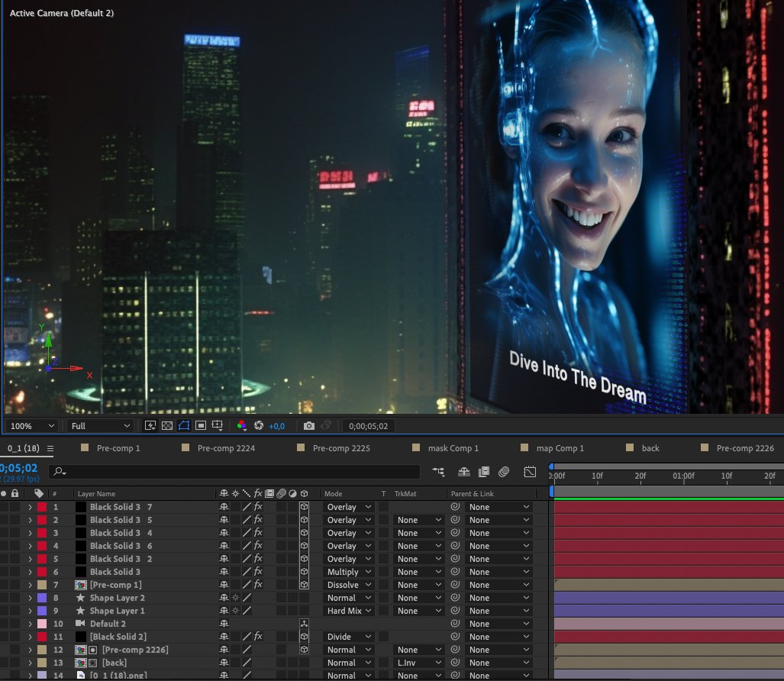Toggle the fx switch on Black Solid 3 7
Image resolution: width=784 pixels, height=681 pixels.
[x=258, y=507]
